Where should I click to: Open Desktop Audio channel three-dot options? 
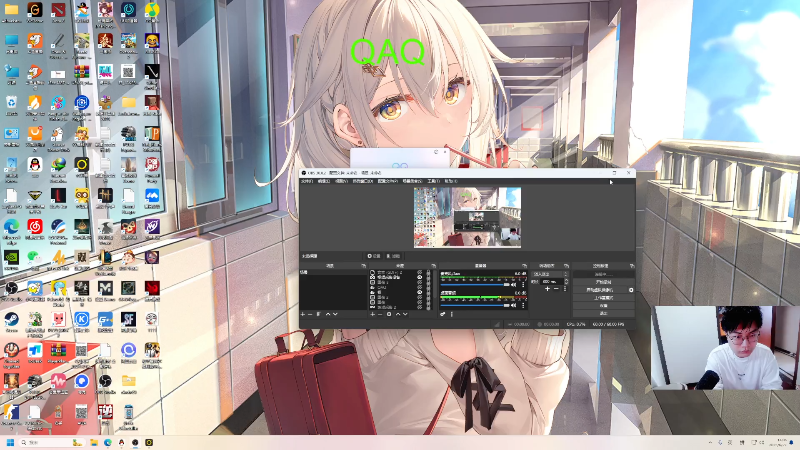[523, 305]
